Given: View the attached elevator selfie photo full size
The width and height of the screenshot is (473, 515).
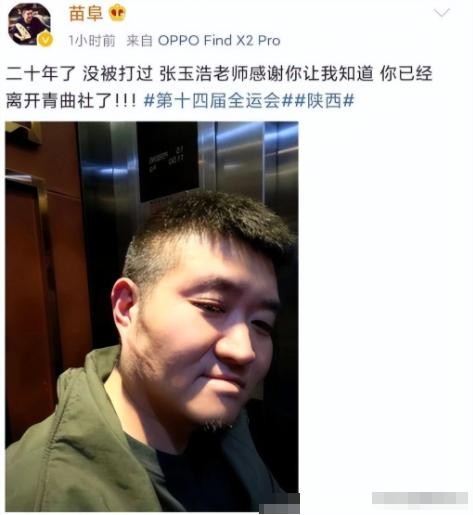Looking at the screenshot, I should point(152,316).
